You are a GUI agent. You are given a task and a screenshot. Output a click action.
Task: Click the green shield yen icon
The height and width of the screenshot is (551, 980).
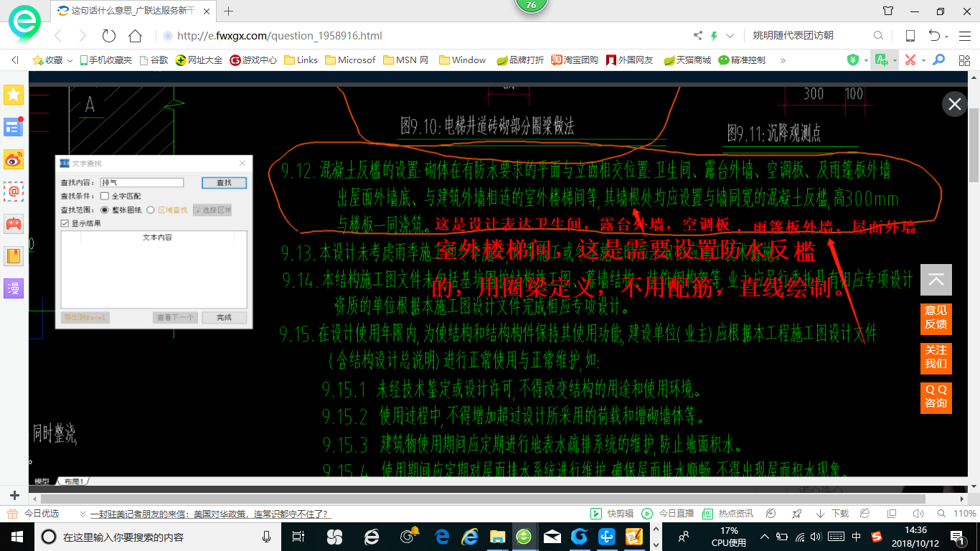coord(853,60)
